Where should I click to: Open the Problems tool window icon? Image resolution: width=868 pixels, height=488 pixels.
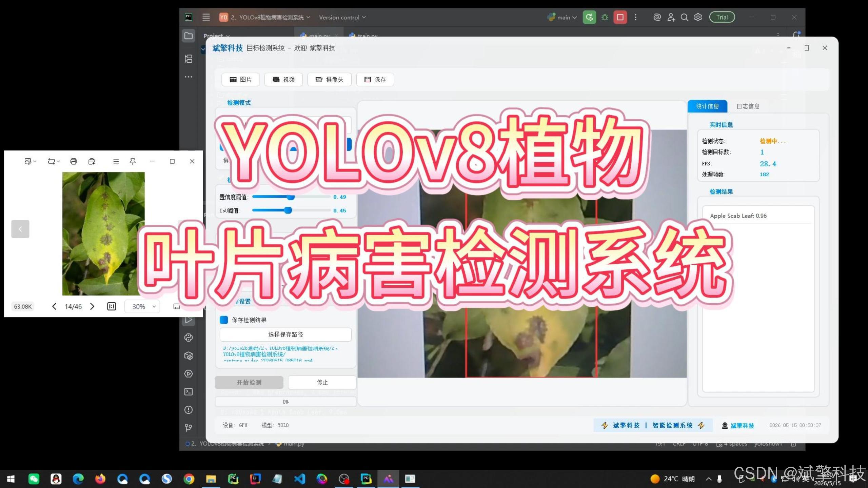click(189, 410)
